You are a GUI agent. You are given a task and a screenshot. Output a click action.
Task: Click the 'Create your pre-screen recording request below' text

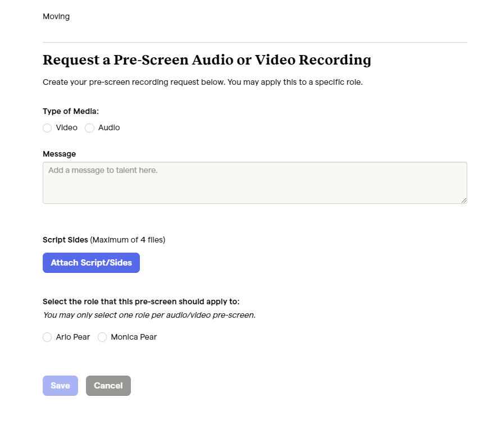coord(203,83)
